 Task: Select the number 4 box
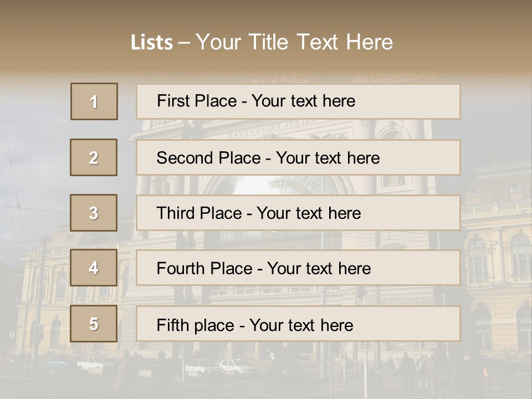point(94,268)
